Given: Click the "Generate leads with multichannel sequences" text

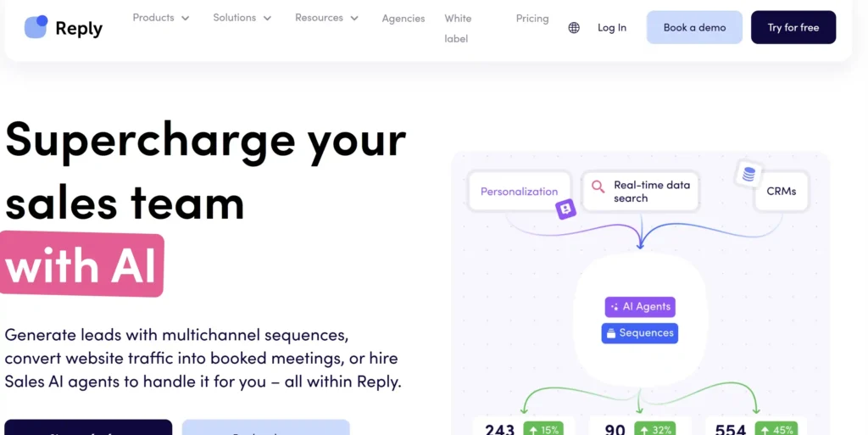Looking at the screenshot, I should click(x=176, y=335).
